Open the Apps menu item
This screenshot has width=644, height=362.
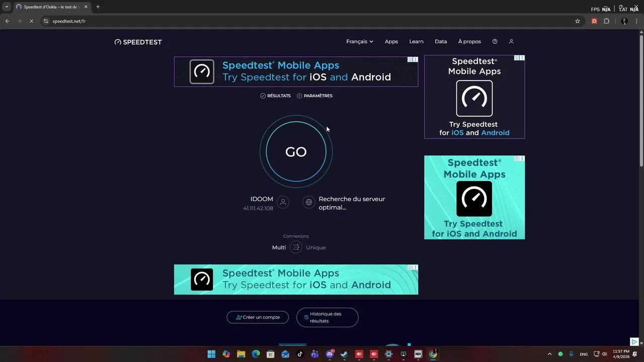coord(391,42)
